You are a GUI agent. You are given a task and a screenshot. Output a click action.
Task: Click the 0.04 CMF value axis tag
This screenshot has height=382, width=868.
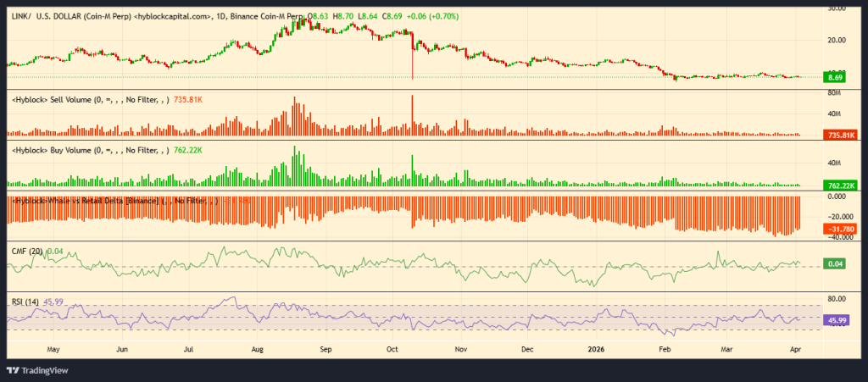click(834, 266)
